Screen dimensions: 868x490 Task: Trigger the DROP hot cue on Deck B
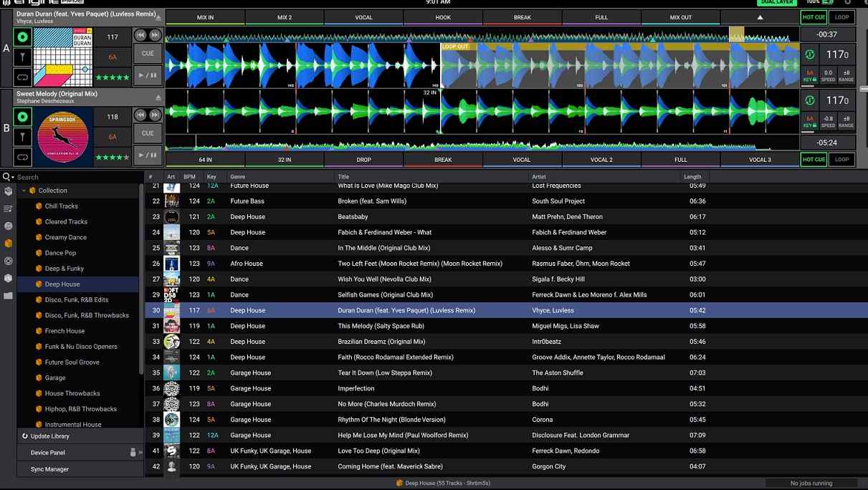pos(364,160)
